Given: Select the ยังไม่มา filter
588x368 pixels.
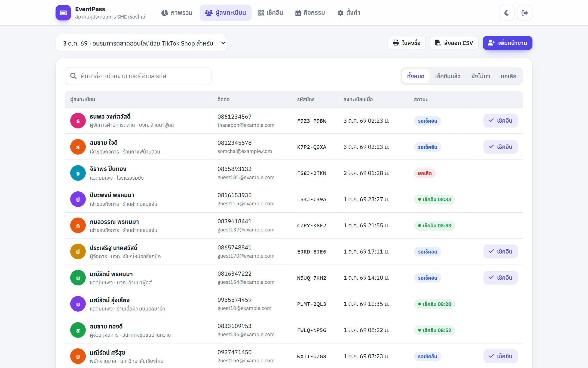Looking at the screenshot, I should pyautogui.click(x=481, y=76).
